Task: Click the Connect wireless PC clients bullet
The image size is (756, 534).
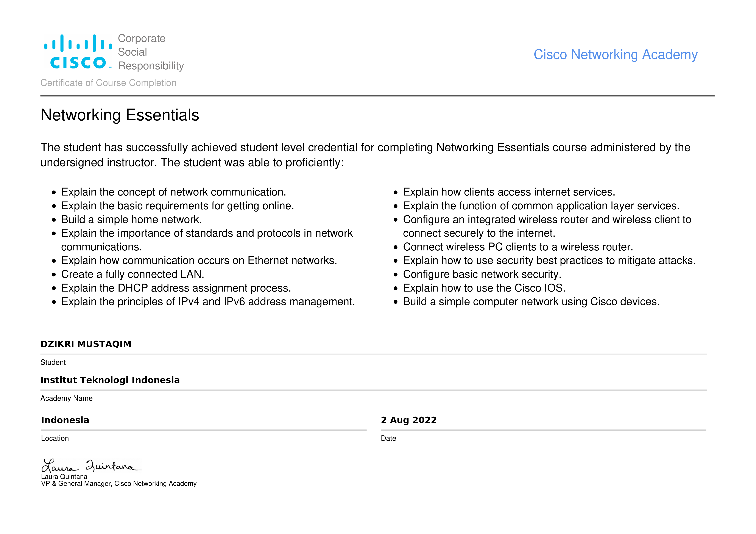Action: tap(518, 247)
